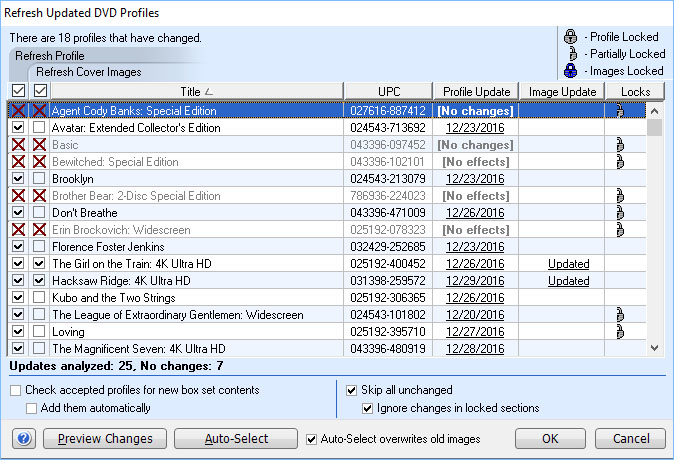Enable Check accepted profiles for new box sets

pyautogui.click(x=17, y=390)
